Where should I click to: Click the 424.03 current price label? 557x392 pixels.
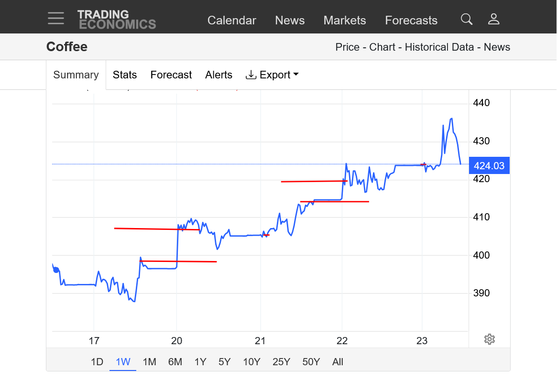[x=489, y=166]
